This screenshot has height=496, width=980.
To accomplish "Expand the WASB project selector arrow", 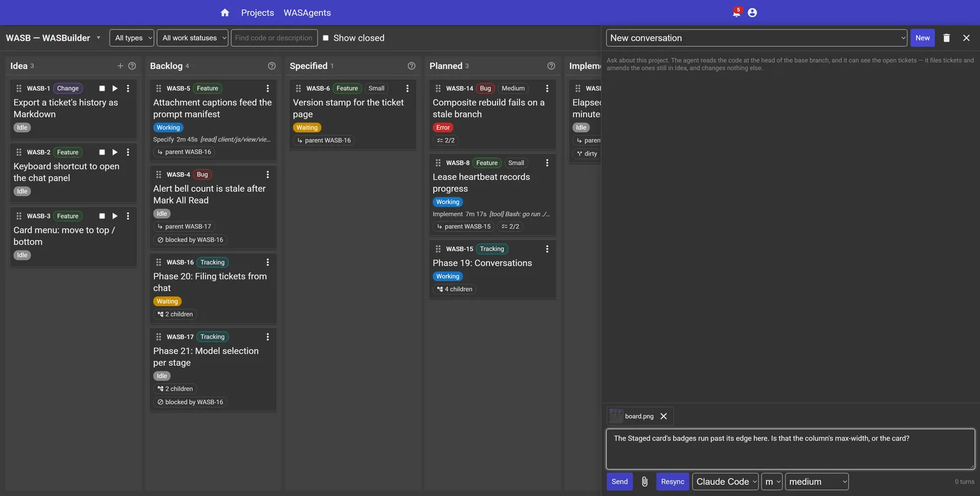I will click(99, 38).
